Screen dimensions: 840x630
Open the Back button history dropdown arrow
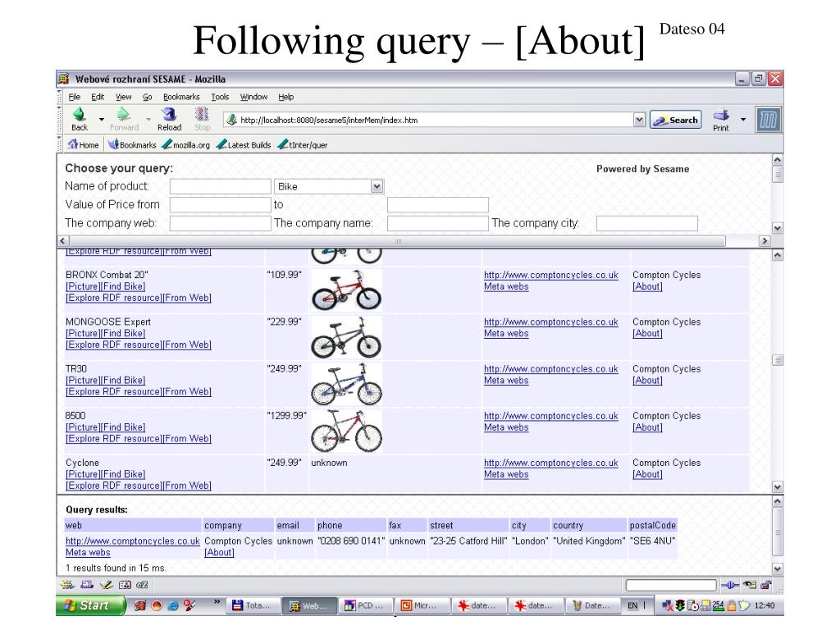101,119
